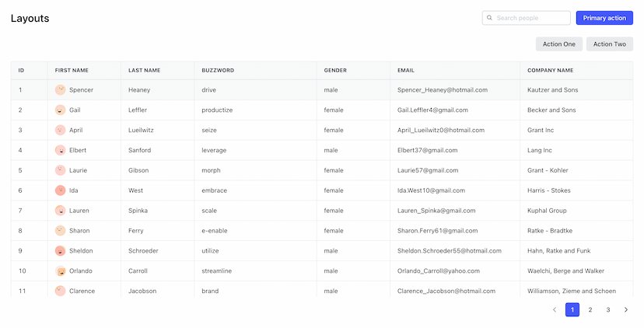The image size is (644, 328).
Task: Open pagination page 2
Action: point(590,309)
